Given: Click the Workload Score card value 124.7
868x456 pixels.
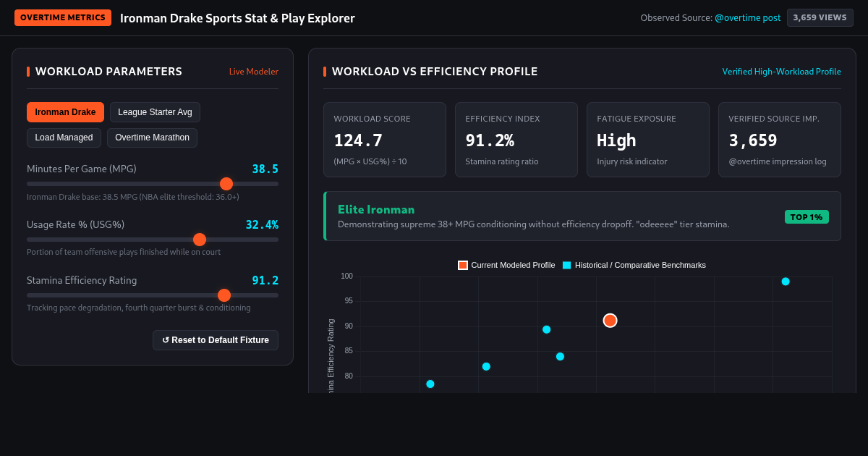Looking at the screenshot, I should point(358,140).
